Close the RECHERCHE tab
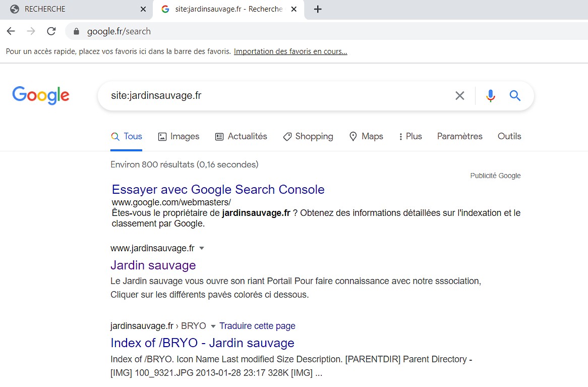This screenshot has height=387, width=588. 143,9
